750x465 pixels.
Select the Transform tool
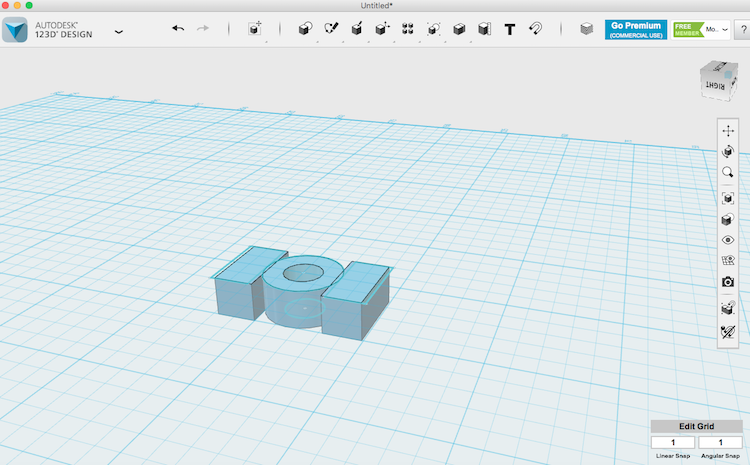point(255,29)
